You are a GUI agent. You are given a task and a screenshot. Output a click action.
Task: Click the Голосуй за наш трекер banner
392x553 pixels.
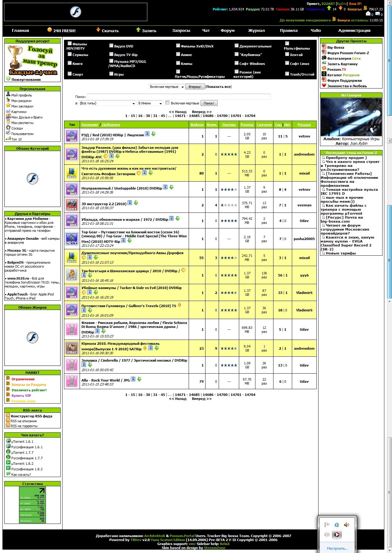(32, 61)
